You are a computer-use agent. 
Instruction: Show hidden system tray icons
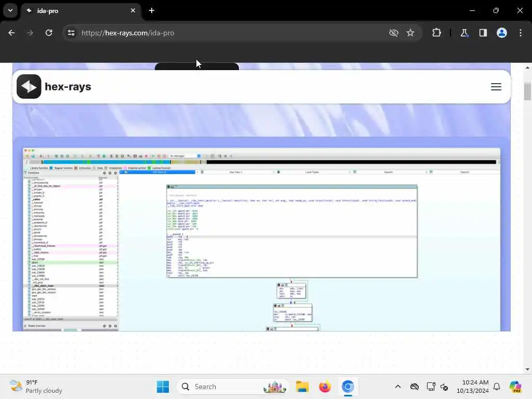(398, 387)
